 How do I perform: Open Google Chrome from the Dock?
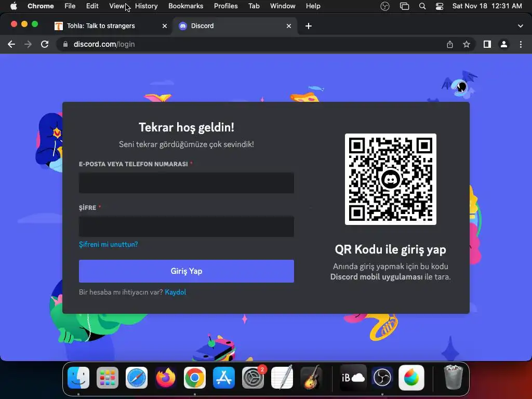(x=195, y=378)
